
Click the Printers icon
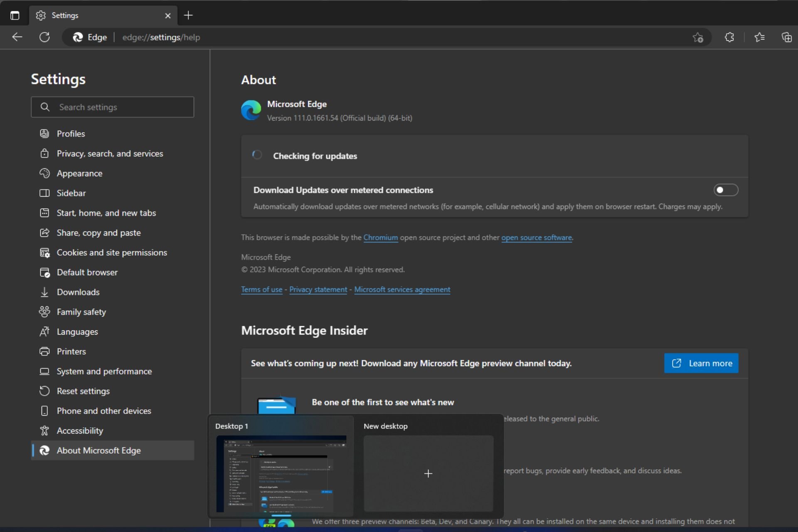click(44, 352)
